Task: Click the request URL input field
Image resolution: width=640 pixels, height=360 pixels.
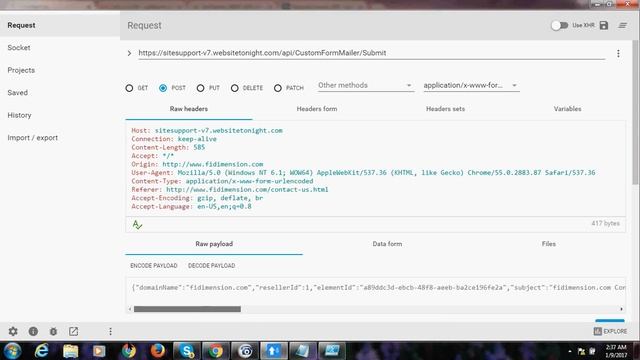Action: (x=371, y=53)
